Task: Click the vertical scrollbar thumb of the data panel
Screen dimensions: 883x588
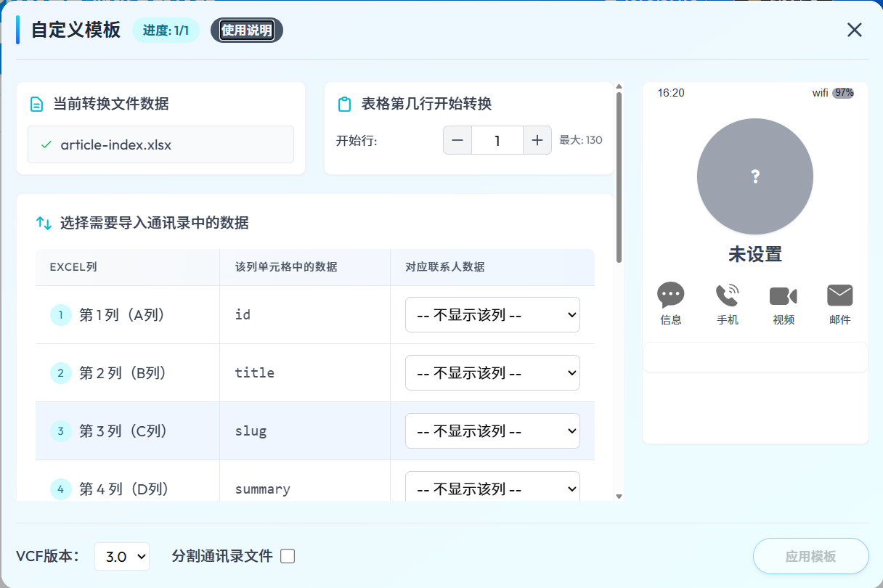Action: 619,176
